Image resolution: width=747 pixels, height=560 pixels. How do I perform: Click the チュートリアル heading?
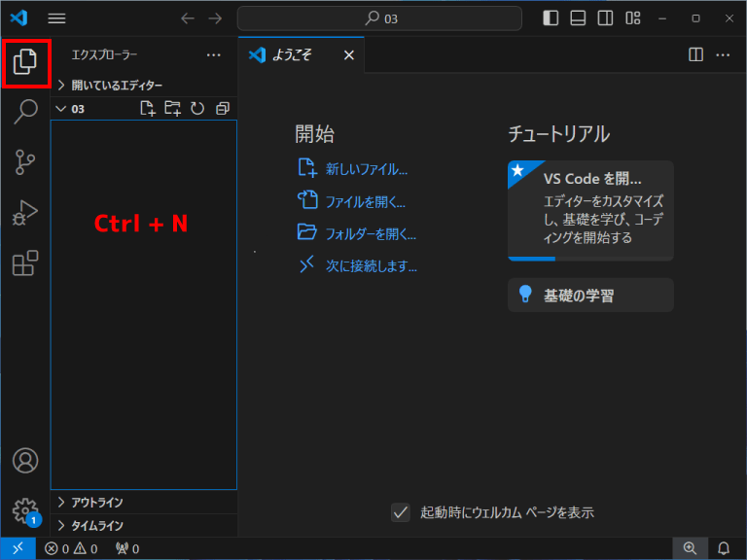coord(558,134)
